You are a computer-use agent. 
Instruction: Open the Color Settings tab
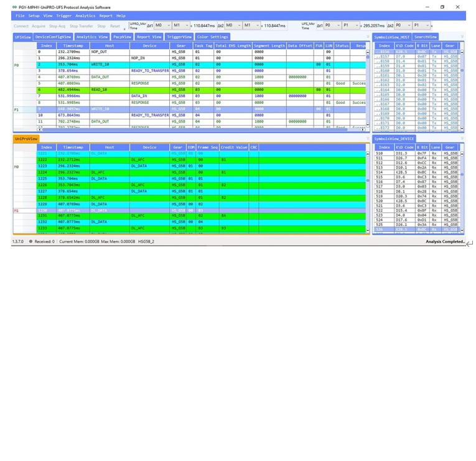click(x=212, y=37)
